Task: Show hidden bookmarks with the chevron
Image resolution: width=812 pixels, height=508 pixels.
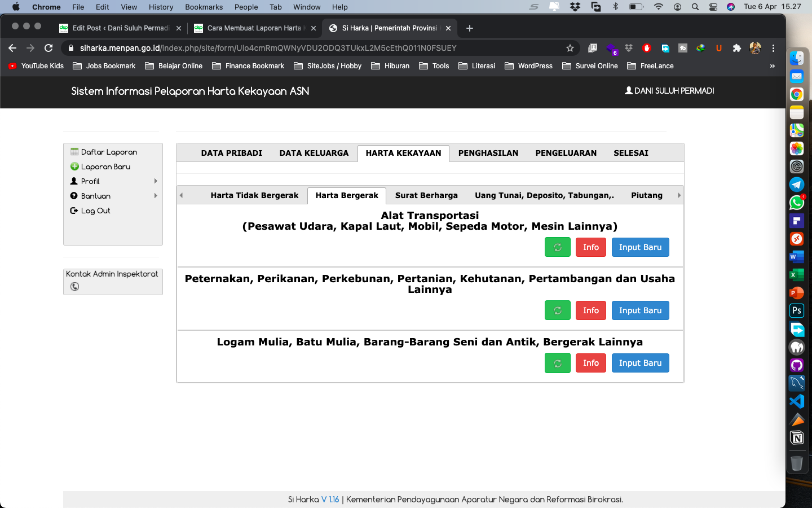Action: 772,66
